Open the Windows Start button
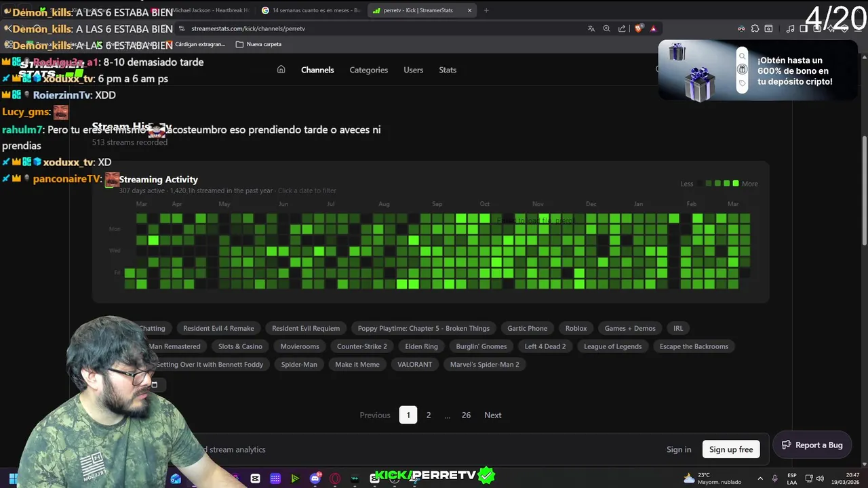 click(x=13, y=479)
